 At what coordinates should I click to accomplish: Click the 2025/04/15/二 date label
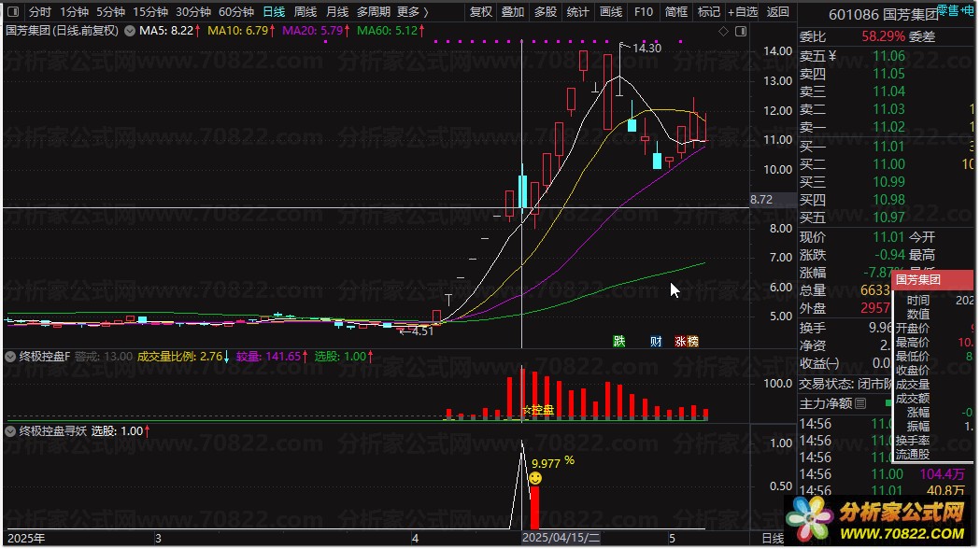[x=561, y=538]
